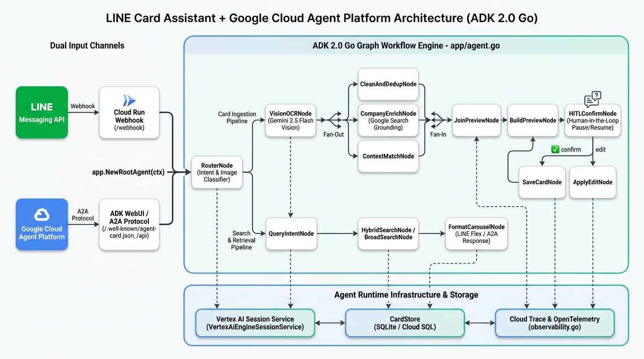
Task: Select the ADK WebUI / A2A Protocol node
Action: pos(129,224)
